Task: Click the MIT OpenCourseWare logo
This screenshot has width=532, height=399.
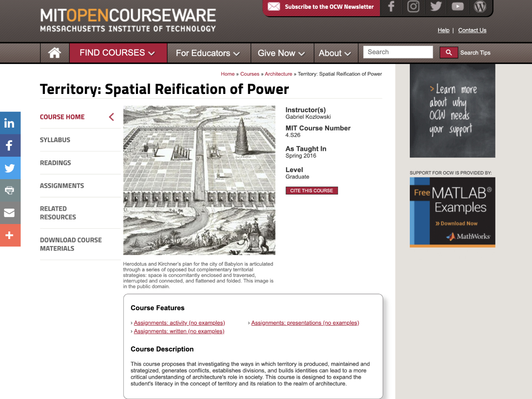Action: [x=128, y=20]
